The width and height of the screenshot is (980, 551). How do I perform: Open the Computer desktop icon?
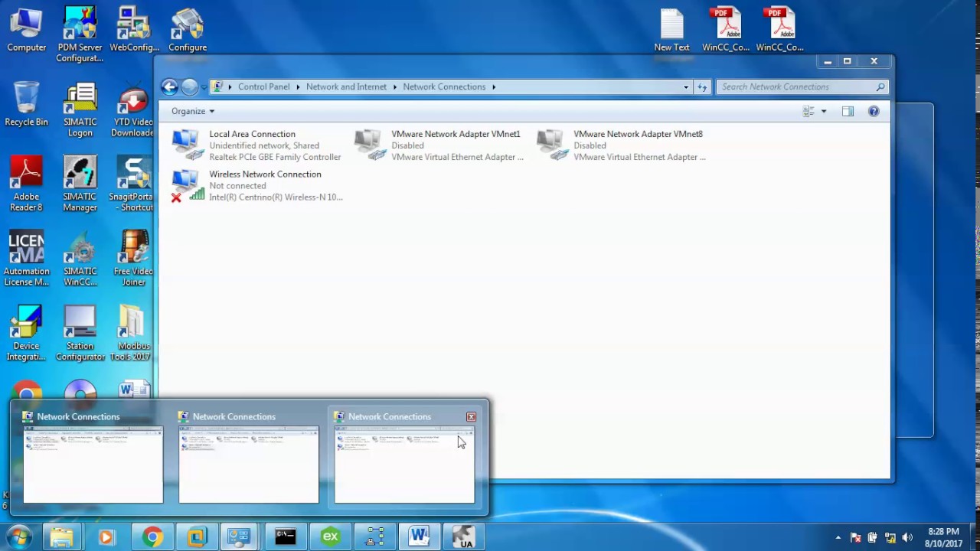[x=26, y=31]
